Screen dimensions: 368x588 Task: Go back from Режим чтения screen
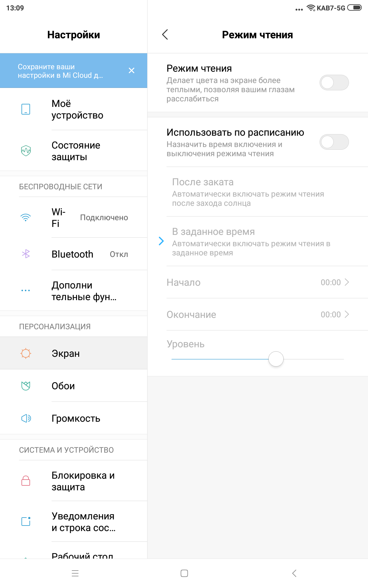pos(165,35)
